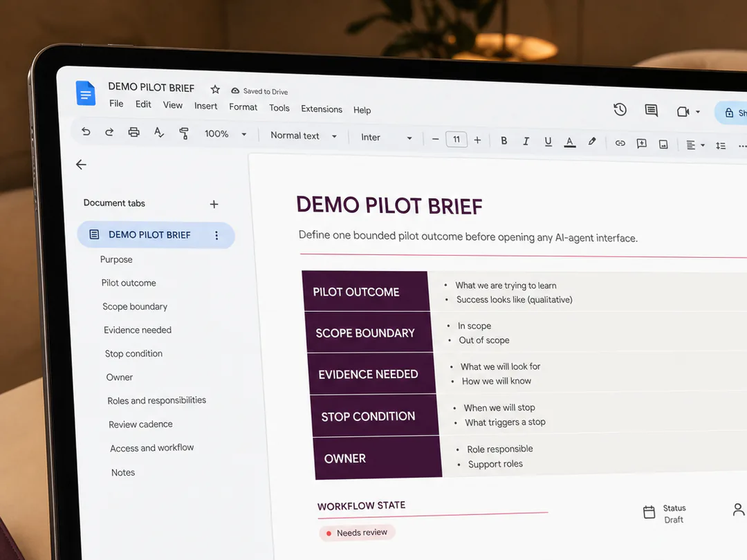Star the DEMO PILOT BRIEF document
This screenshot has height=560, width=747.
215,89
